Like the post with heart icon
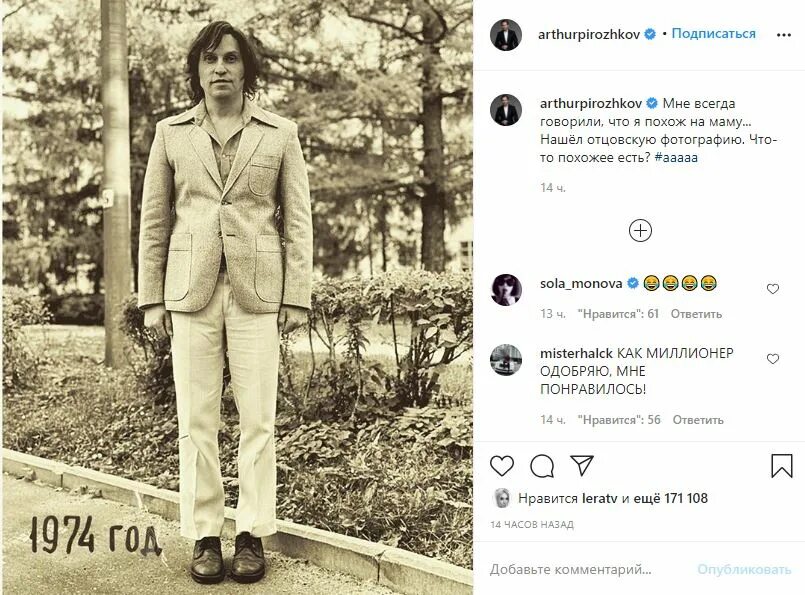The width and height of the screenshot is (805, 595). click(502, 466)
